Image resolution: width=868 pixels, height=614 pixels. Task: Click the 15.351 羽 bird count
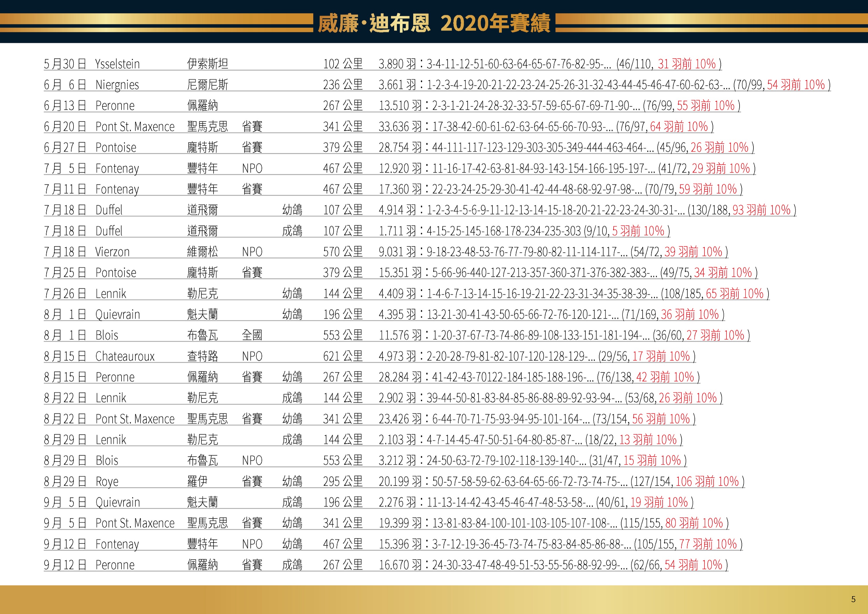400,272
